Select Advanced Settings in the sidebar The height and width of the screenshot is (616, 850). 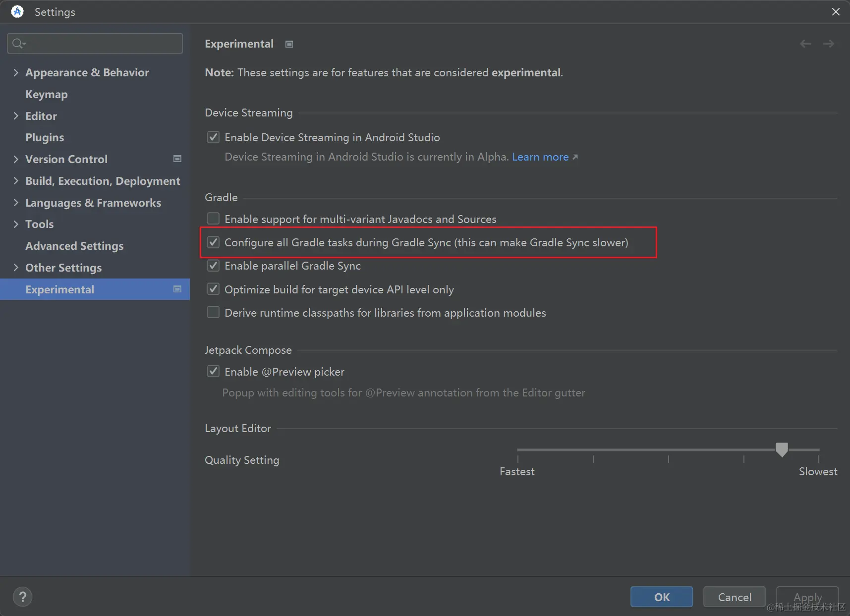coord(74,246)
